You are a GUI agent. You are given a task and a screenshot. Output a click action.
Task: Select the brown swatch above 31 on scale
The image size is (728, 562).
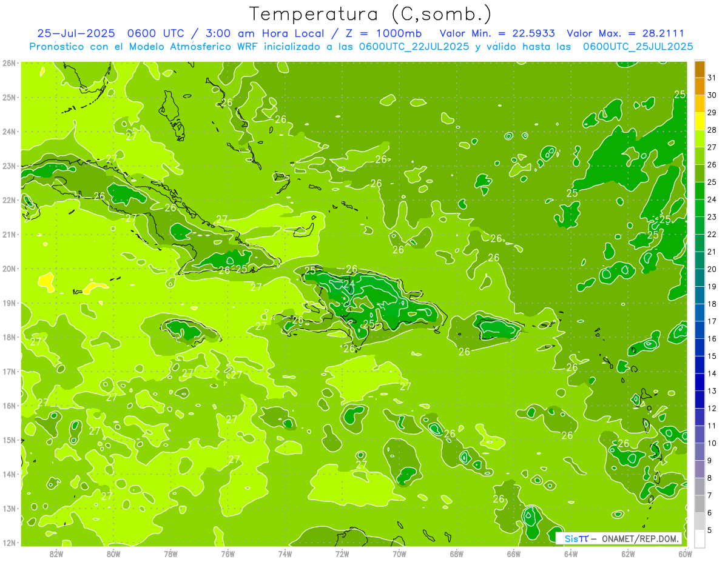[699, 70]
